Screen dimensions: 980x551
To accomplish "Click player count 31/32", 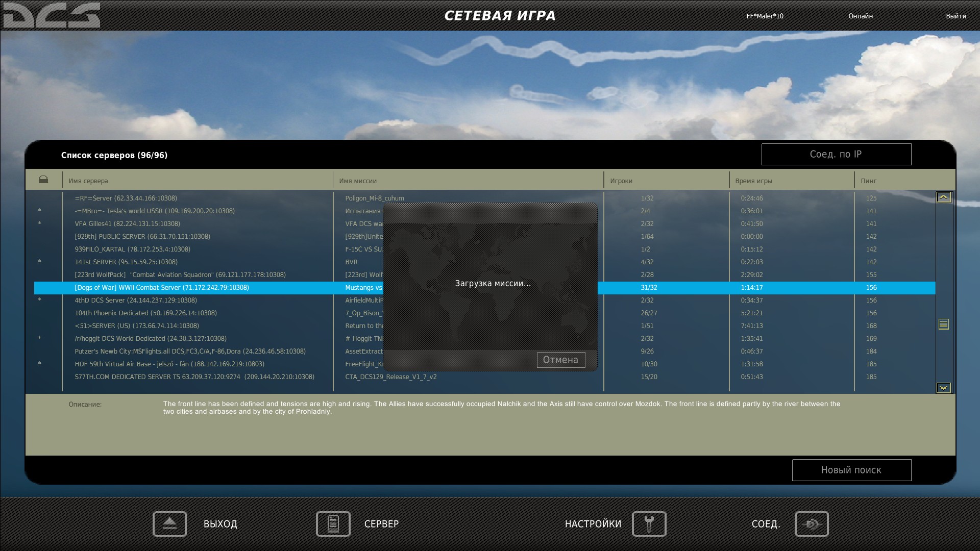I will point(649,287).
